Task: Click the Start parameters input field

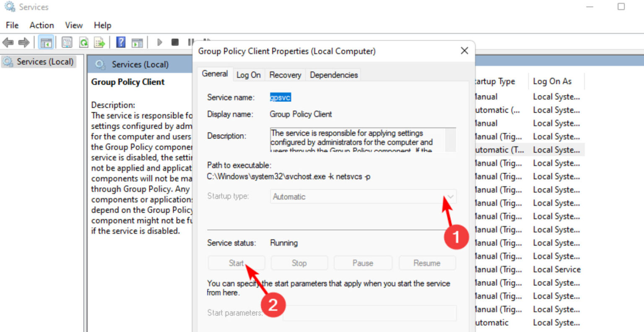Action: [x=369, y=313]
